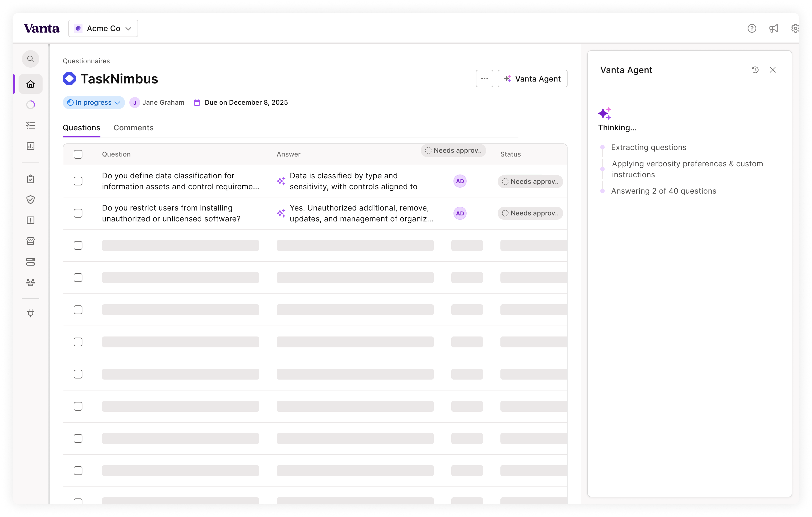Open the shield check icon in the sidebar
812x517 pixels.
30,200
